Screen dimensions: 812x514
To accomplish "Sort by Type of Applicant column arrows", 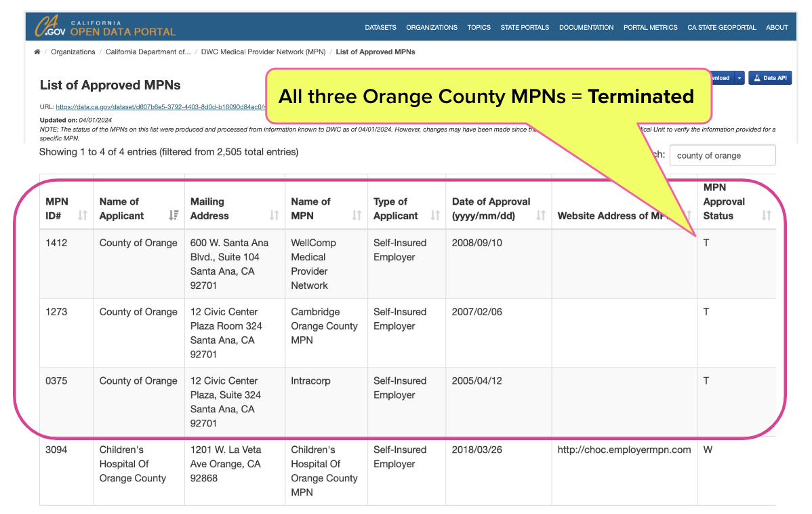I will 435,215.
